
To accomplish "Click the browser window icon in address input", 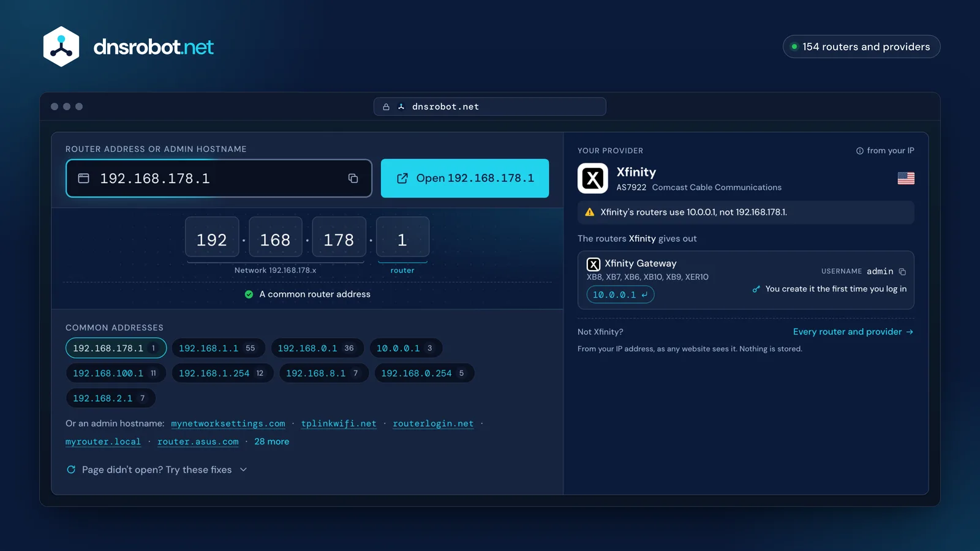I will pos(84,178).
